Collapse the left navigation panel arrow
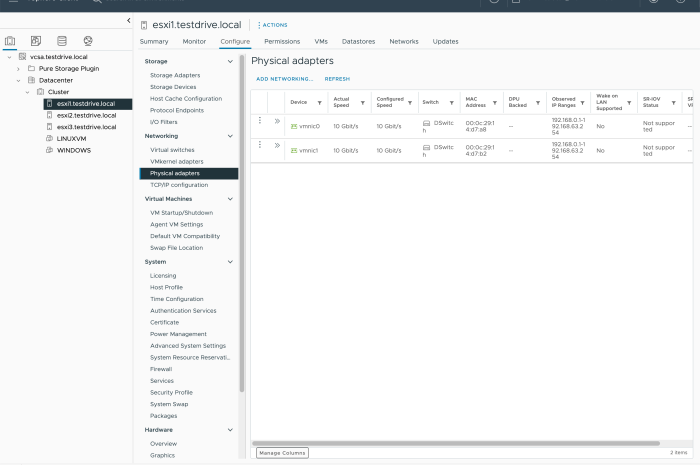Image resolution: width=700 pixels, height=465 pixels. [x=128, y=21]
